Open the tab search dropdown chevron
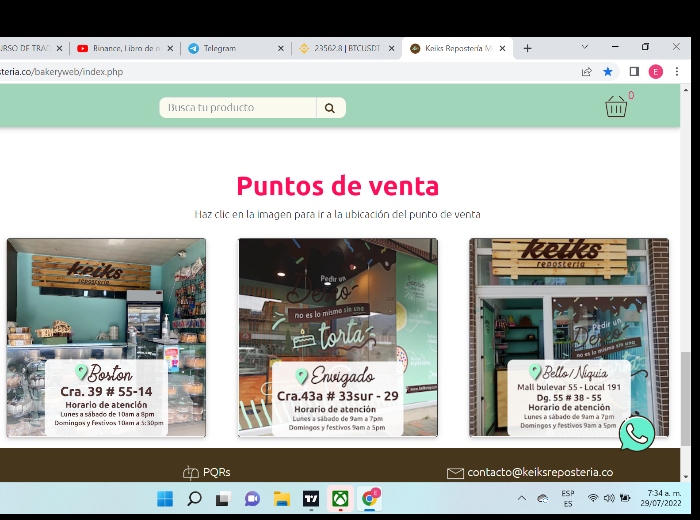 point(585,47)
